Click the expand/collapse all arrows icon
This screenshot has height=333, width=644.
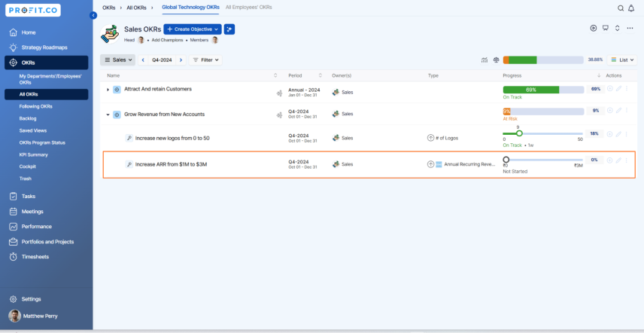coord(617,28)
